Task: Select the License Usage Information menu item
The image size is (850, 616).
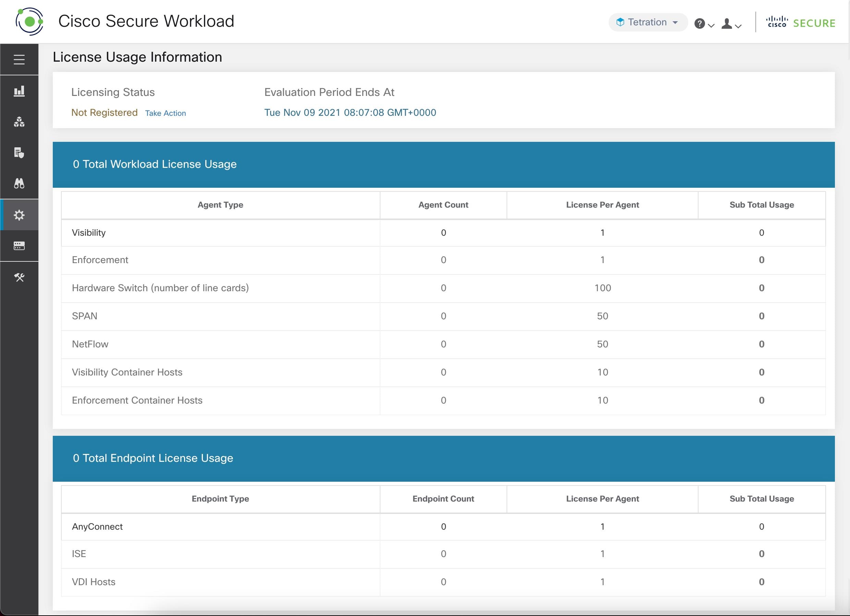Action: point(19,214)
